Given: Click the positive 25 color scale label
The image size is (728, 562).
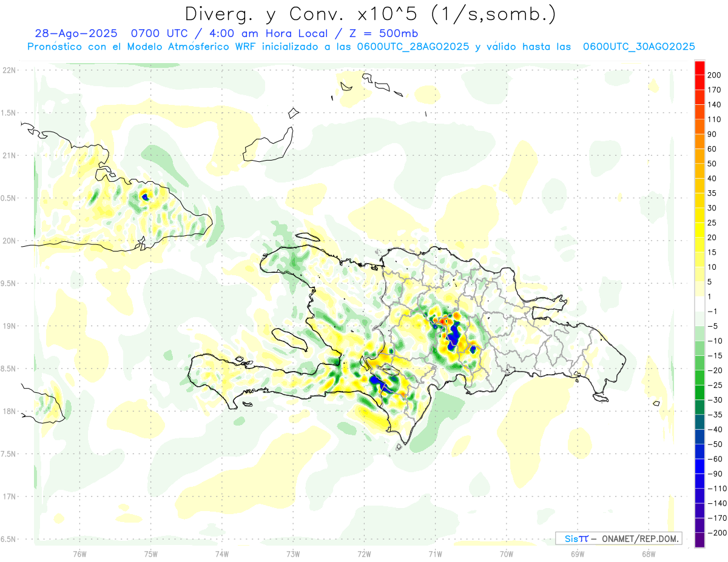Looking at the screenshot, I should (x=713, y=222).
